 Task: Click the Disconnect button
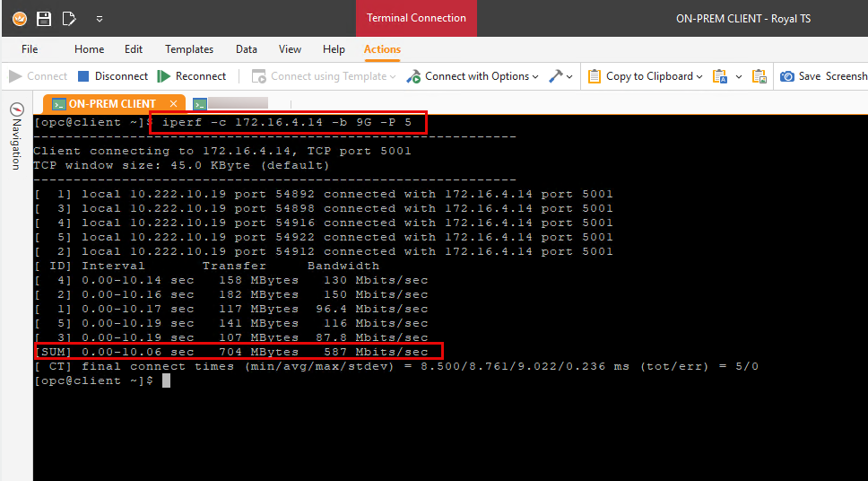click(x=112, y=76)
